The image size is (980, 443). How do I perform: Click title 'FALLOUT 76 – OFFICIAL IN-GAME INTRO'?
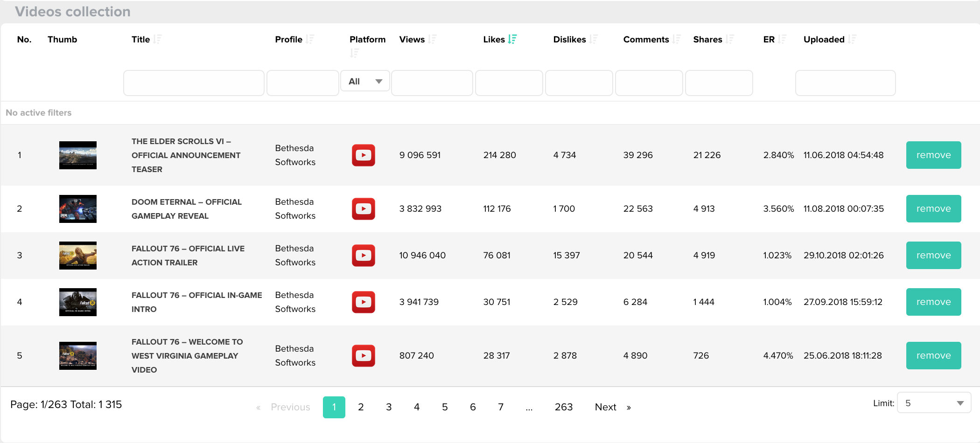click(x=197, y=302)
